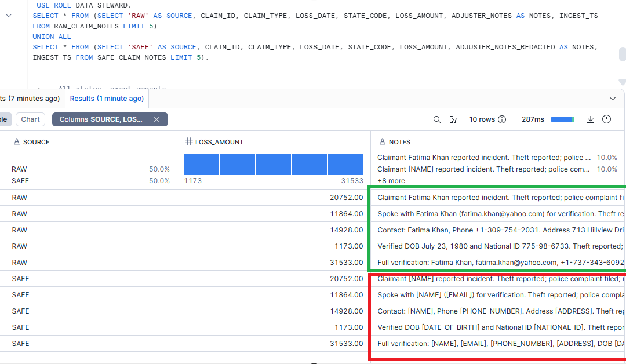The height and width of the screenshot is (364, 626).
Task: Click the number type icon on LOSS_AMOUNT column
Action: pyautogui.click(x=188, y=142)
